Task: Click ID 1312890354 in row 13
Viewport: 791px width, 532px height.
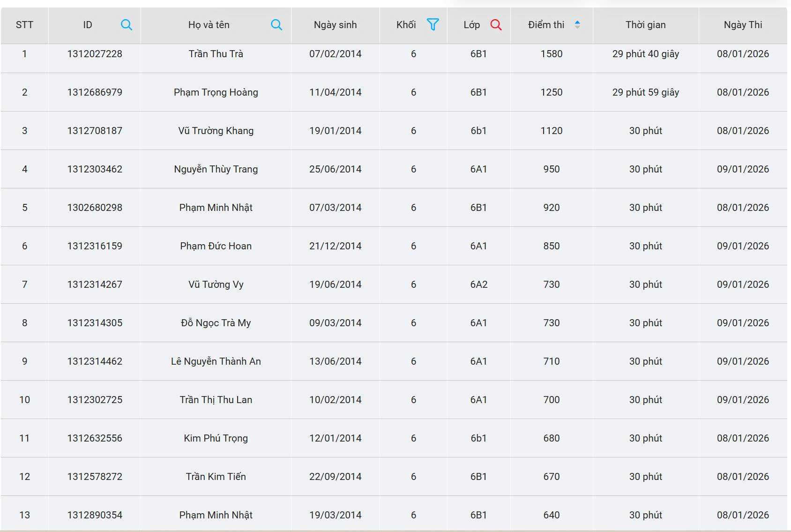Action: point(95,515)
